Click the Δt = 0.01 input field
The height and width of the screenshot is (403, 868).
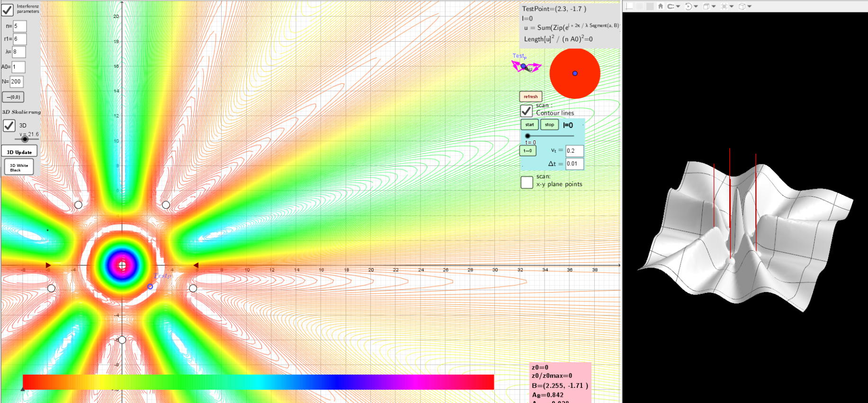pyautogui.click(x=574, y=164)
